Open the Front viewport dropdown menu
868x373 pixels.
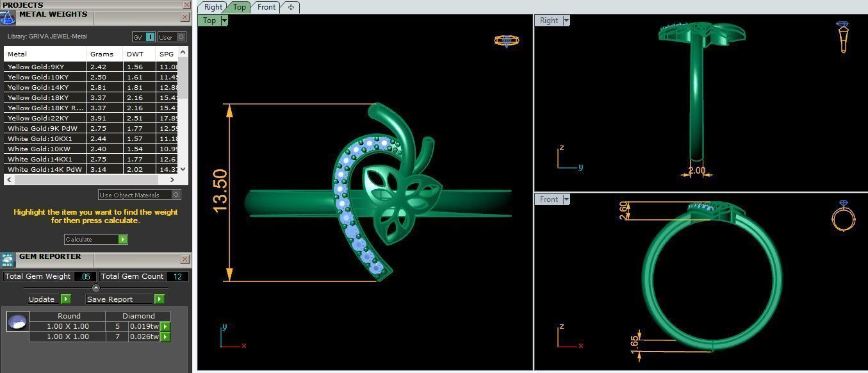pos(566,199)
